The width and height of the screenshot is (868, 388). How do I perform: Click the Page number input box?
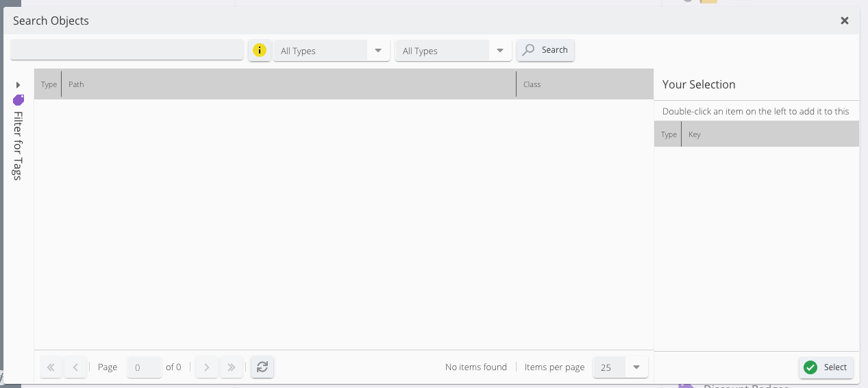pos(144,367)
